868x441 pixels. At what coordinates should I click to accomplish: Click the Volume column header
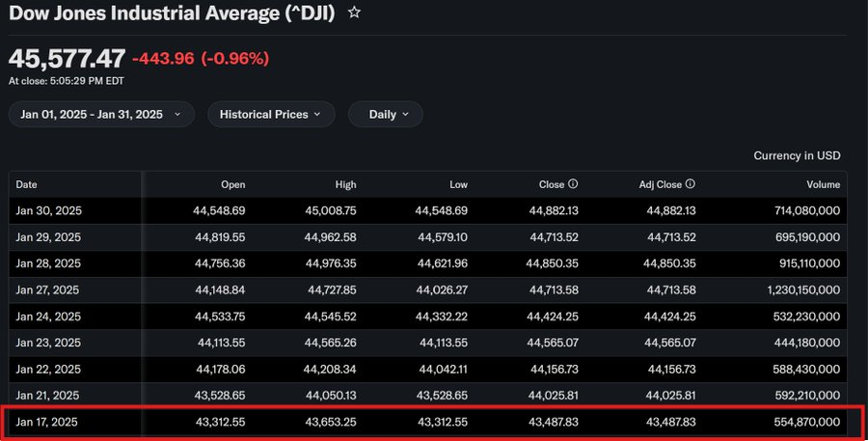(x=824, y=184)
